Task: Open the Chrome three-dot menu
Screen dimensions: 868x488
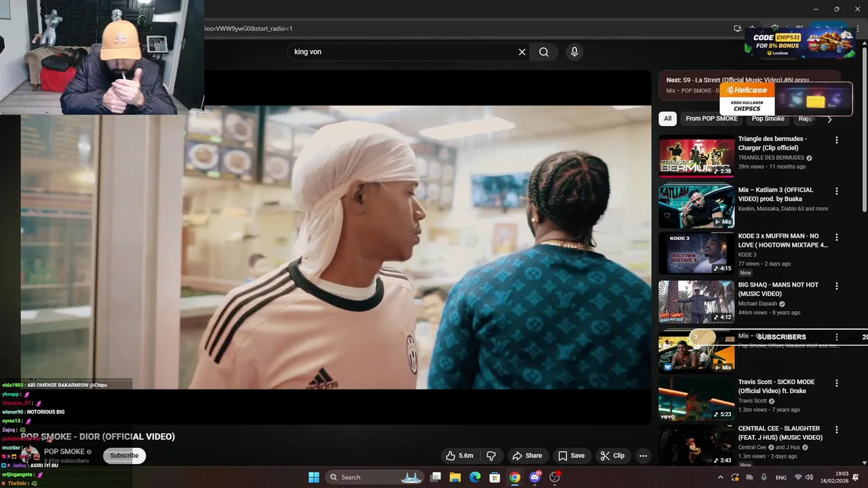Action: coord(859,28)
